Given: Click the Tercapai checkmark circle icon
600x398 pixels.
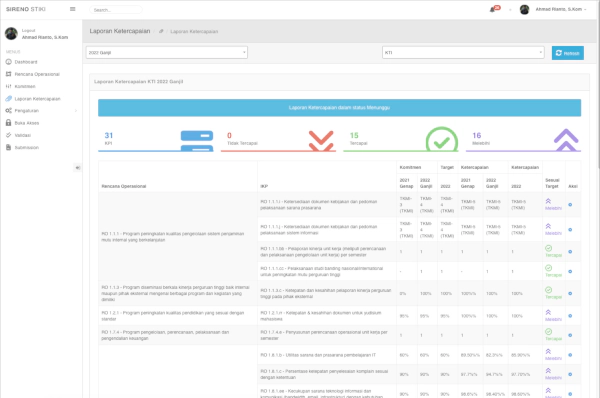Looking at the screenshot, I should [x=442, y=140].
